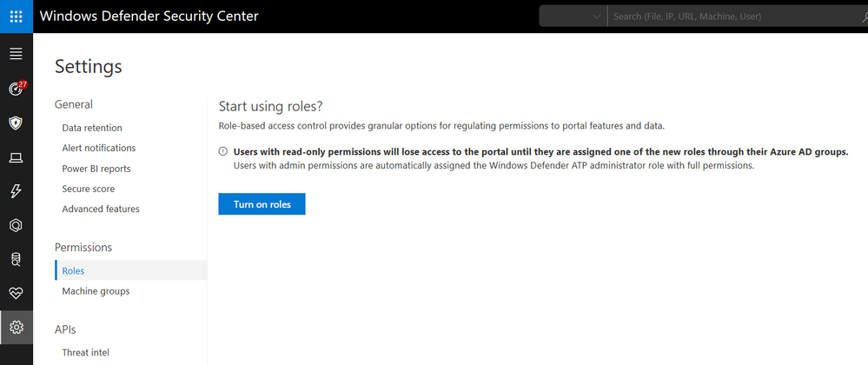Open the heart service health icon

click(16, 293)
